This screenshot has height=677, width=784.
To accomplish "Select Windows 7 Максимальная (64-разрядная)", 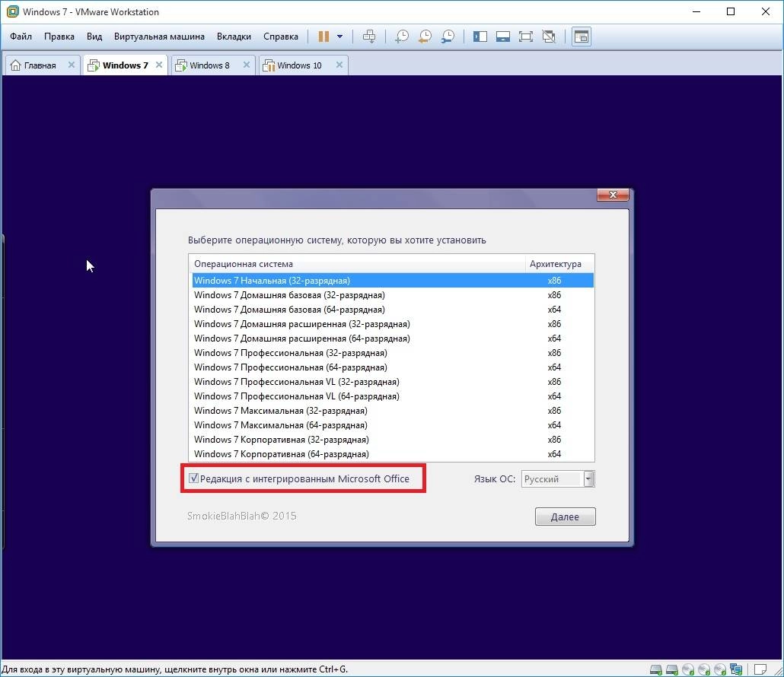I will point(393,425).
